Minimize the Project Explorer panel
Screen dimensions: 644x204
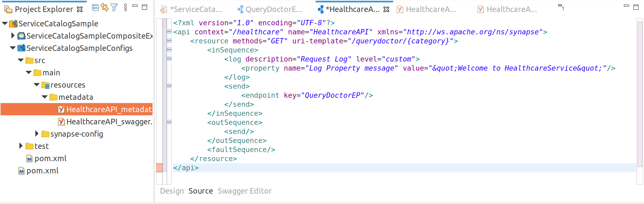pos(135,6)
